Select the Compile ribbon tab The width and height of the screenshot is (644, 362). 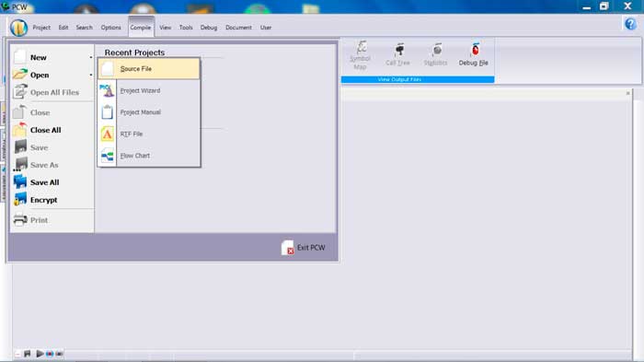point(141,28)
